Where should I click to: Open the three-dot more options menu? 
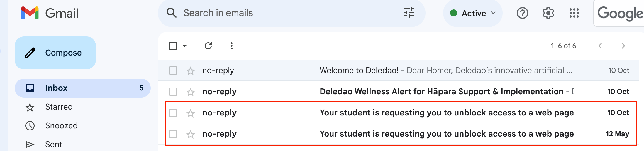[x=232, y=46]
